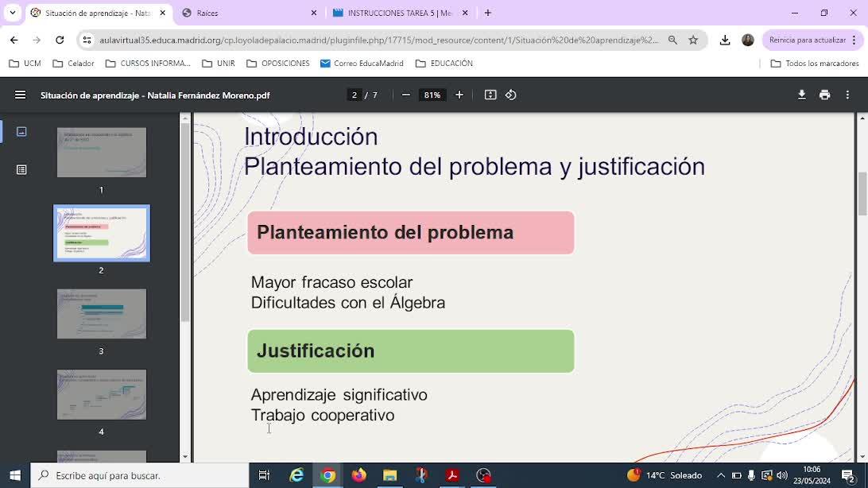Click the green Justificación heading
Screen dimensions: 868x488
click(x=411, y=351)
